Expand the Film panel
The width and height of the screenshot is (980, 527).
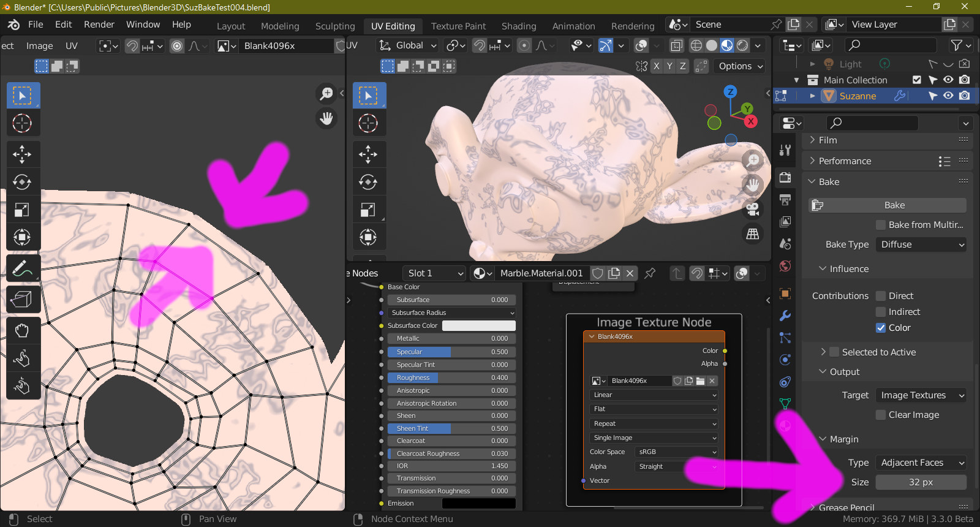tap(827, 140)
